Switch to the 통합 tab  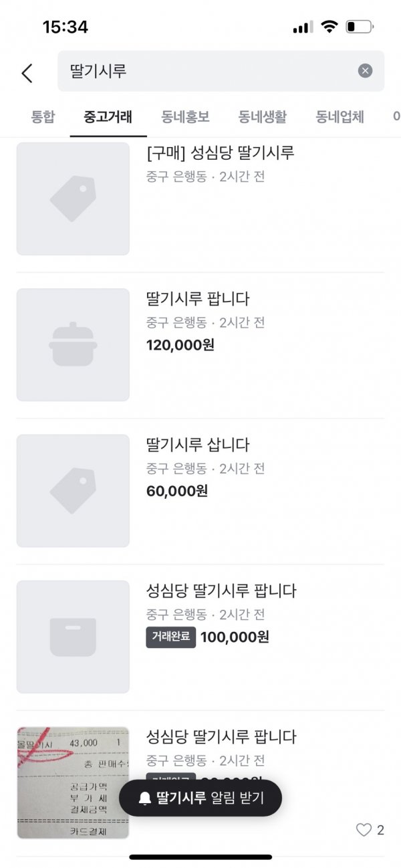[43, 117]
